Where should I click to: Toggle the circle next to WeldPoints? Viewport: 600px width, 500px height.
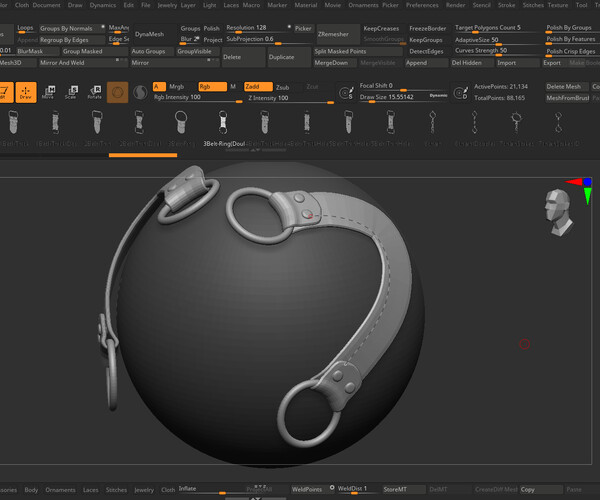click(x=332, y=488)
